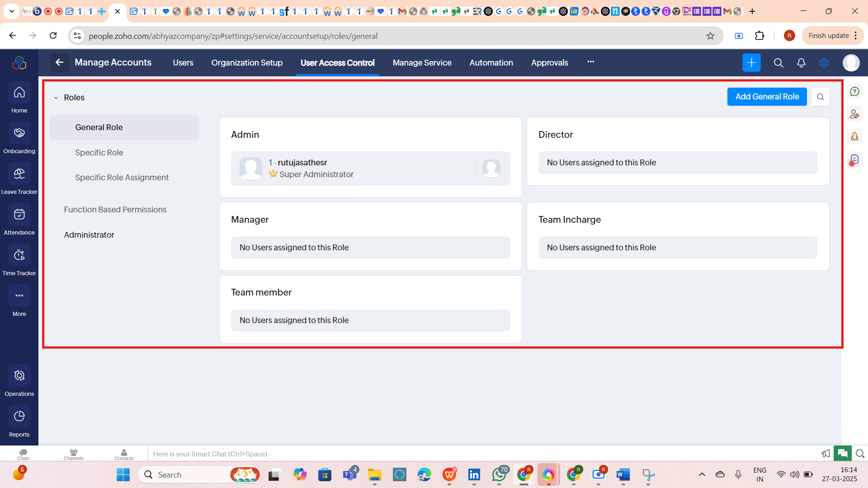Open File Explorer from taskbar

[x=374, y=474]
